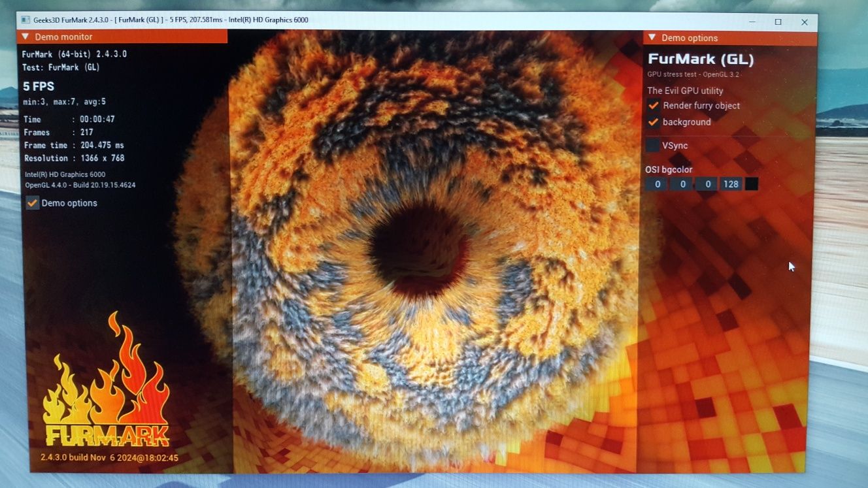Click the FurMark (GL) heading

tap(701, 60)
